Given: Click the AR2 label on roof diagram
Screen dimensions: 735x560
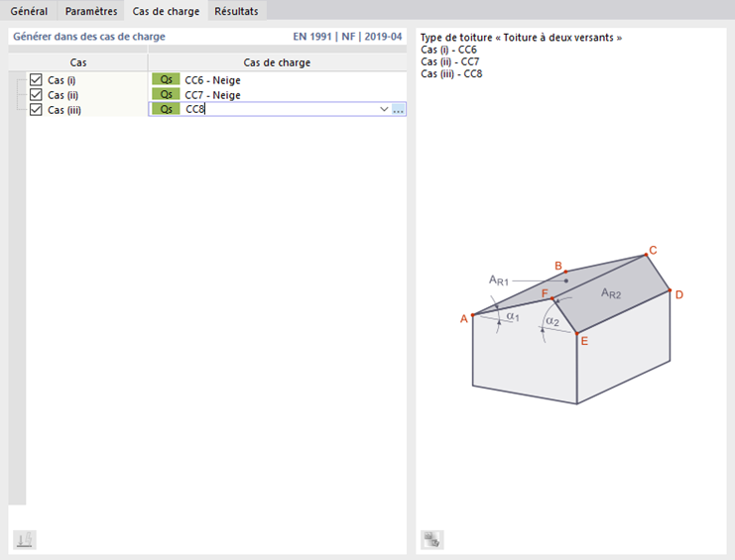Looking at the screenshot, I should pos(611,293).
